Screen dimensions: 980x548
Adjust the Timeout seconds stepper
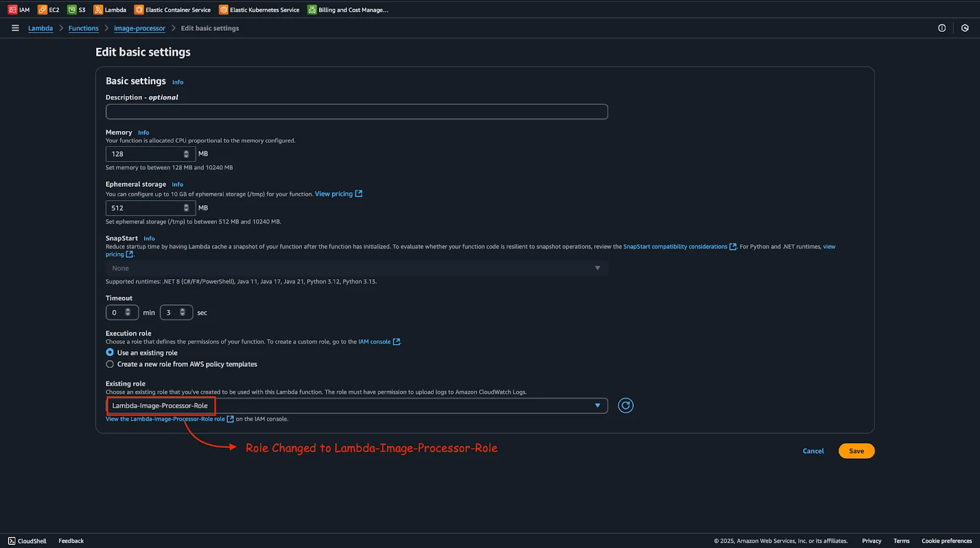(182, 312)
